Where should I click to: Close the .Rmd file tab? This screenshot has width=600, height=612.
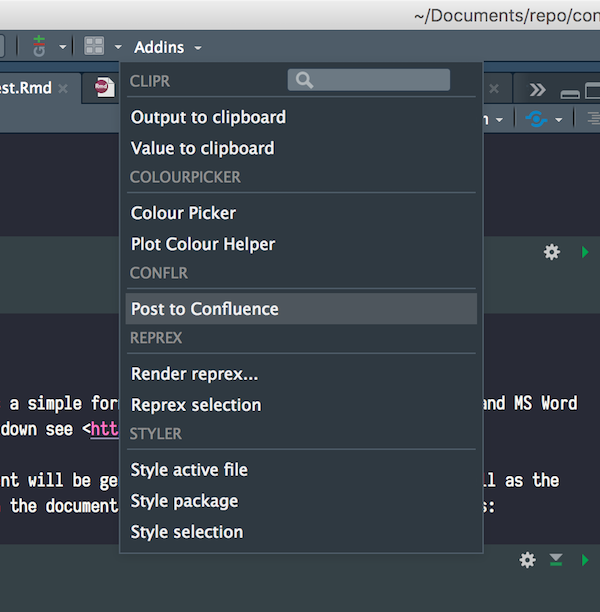tap(63, 89)
